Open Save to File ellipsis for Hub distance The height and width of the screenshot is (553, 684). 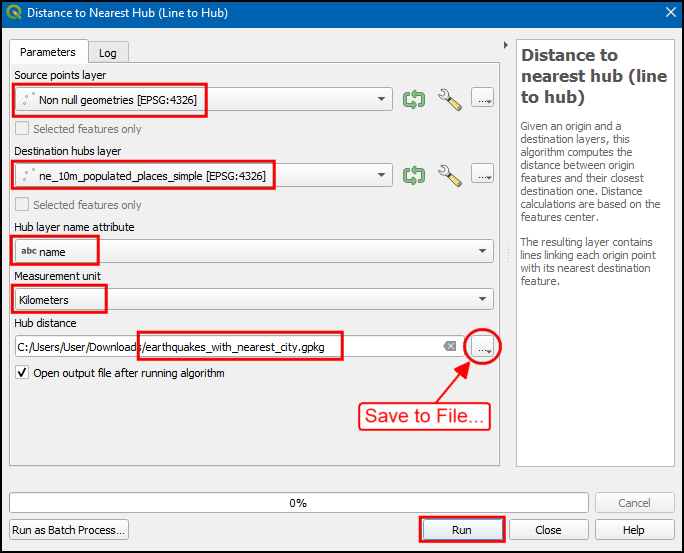483,347
